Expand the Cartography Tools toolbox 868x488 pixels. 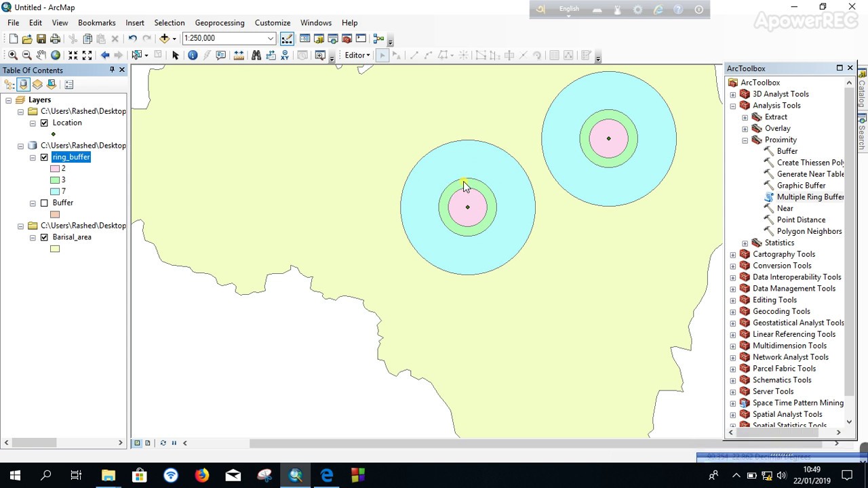click(x=733, y=254)
